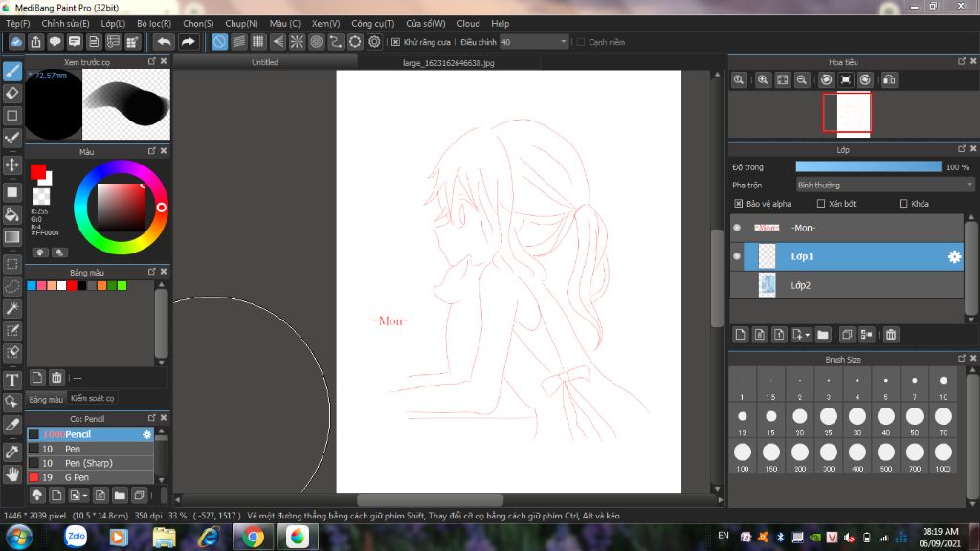Open Google Chrome from the taskbar

pos(253,537)
